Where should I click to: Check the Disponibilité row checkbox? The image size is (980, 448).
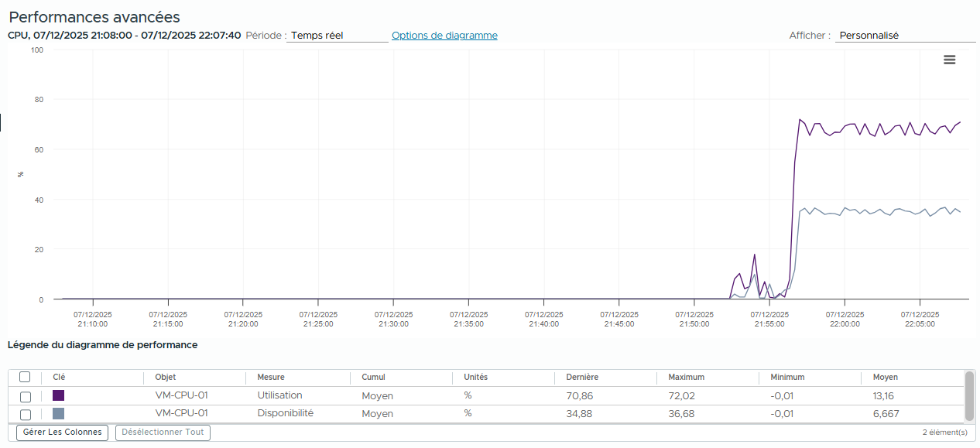(x=26, y=415)
